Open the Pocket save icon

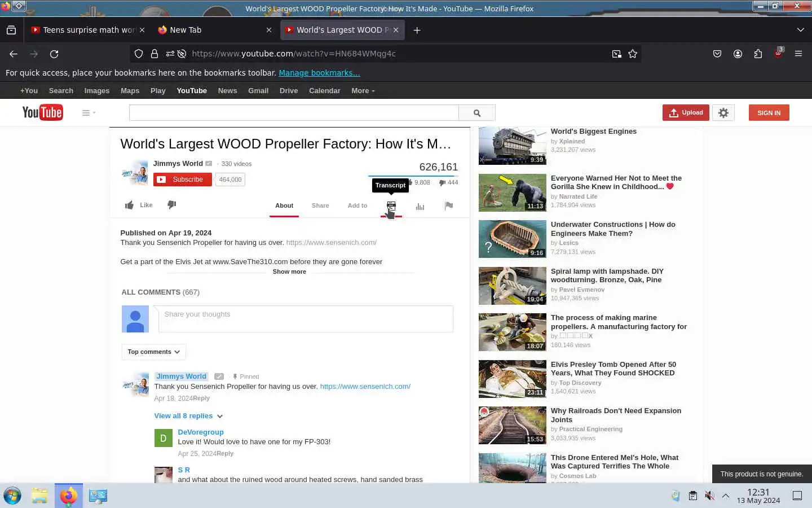pos(717,54)
